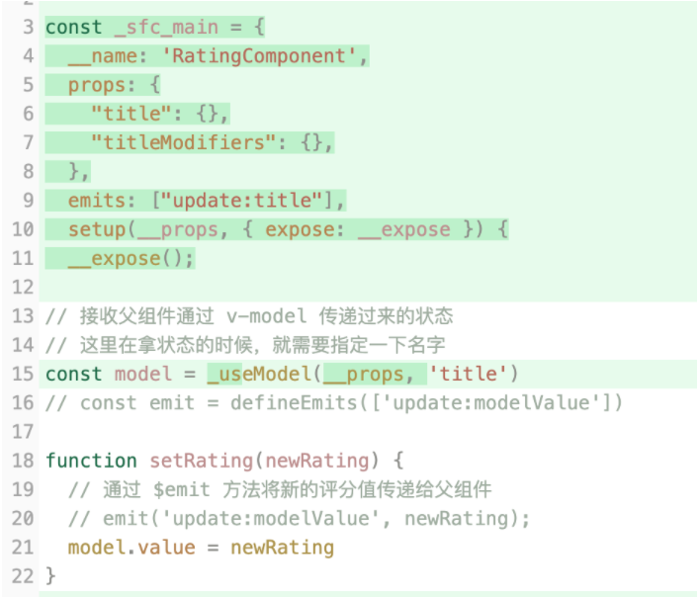Screen dimensions: 700x597
Task: Click the setRating function name
Action: [202, 461]
